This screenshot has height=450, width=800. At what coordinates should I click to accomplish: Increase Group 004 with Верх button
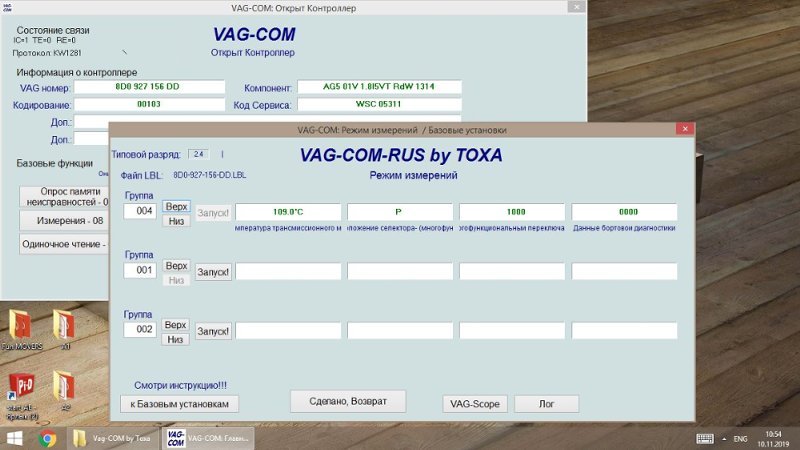pos(177,207)
